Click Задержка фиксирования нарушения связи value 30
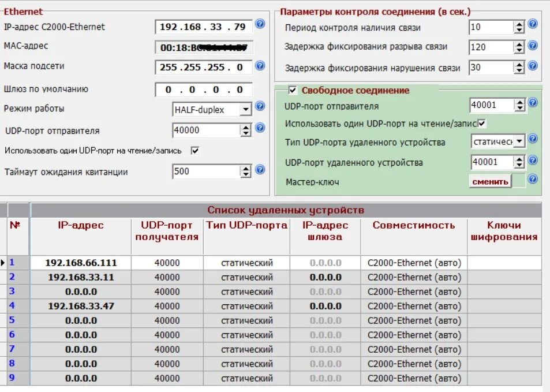This screenshot has height=392, width=550. [x=491, y=68]
